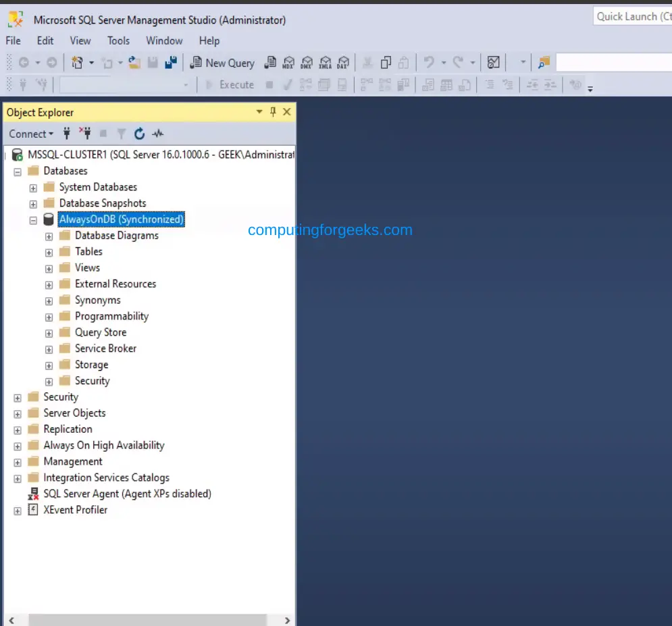672x626 pixels.
Task: Select Integration Services Catalogs item
Action: click(106, 477)
